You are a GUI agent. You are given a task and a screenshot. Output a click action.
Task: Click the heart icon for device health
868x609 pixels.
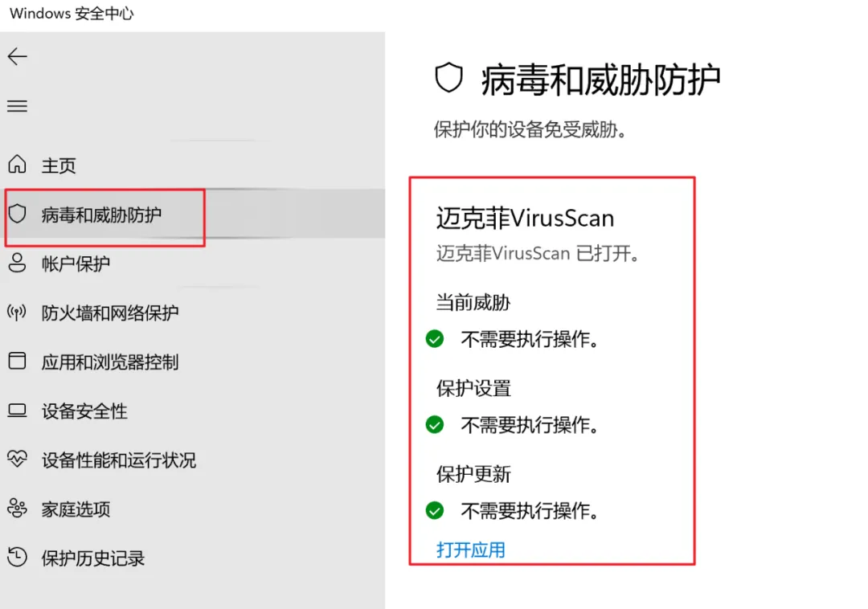17,459
